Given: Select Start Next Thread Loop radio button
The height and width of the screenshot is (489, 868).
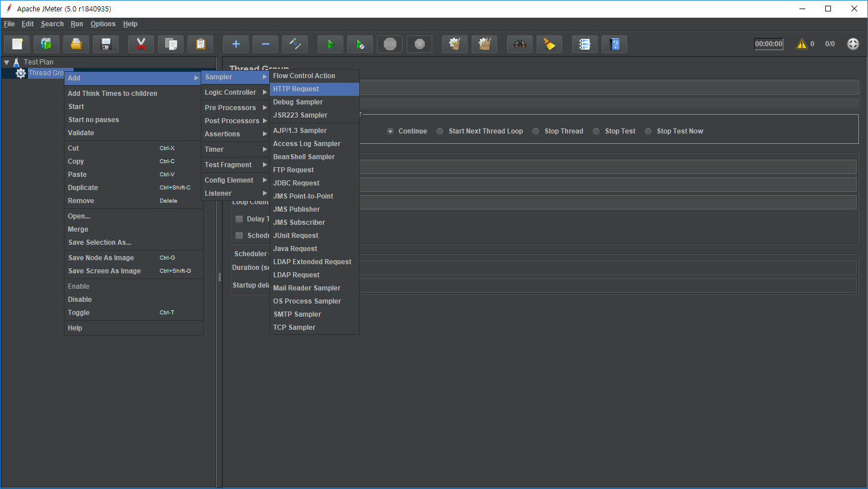Looking at the screenshot, I should click(440, 131).
